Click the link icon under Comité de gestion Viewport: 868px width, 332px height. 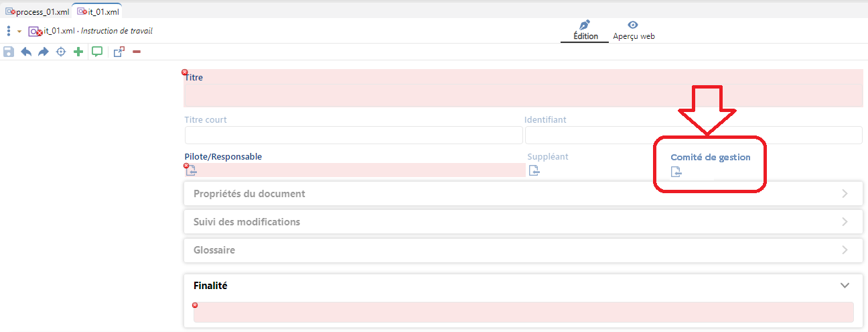[x=676, y=172]
